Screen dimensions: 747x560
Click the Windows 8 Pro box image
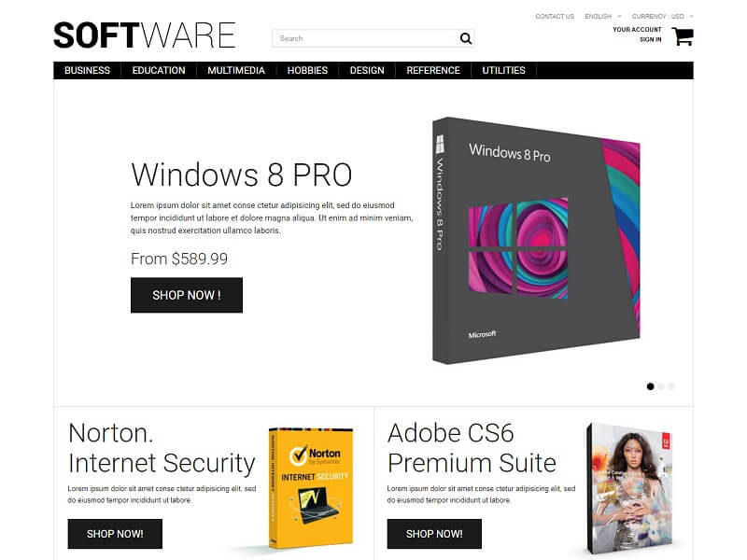[536, 241]
